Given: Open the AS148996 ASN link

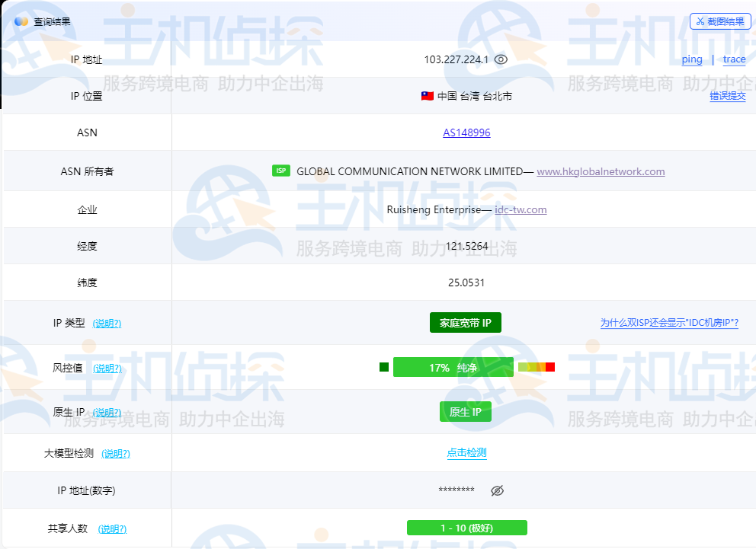Looking at the screenshot, I should (466, 132).
